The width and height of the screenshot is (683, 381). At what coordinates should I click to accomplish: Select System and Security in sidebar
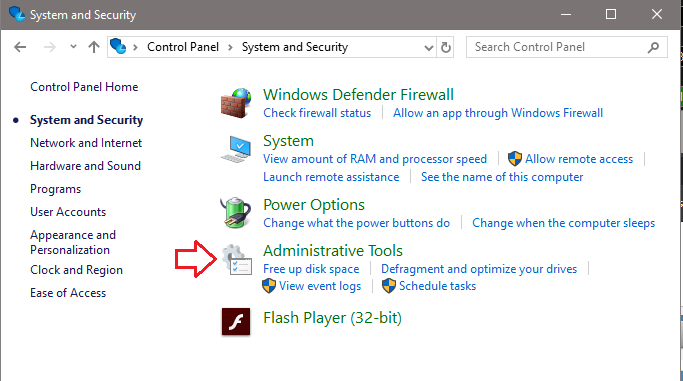click(x=86, y=120)
